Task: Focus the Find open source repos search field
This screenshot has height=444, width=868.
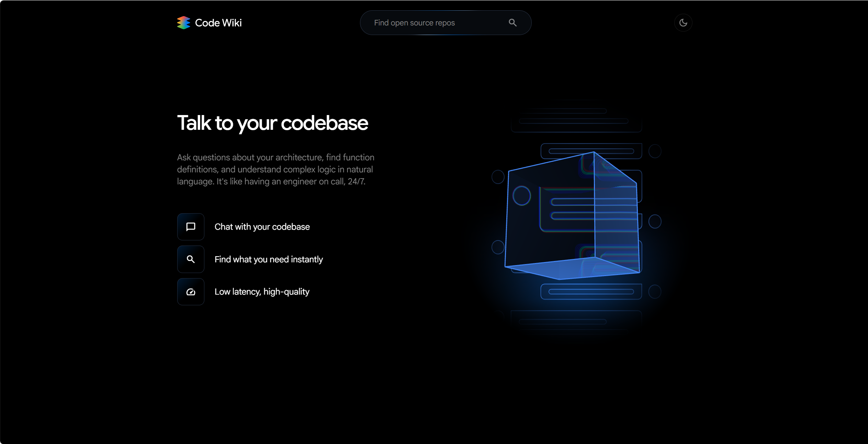Action: pyautogui.click(x=446, y=23)
